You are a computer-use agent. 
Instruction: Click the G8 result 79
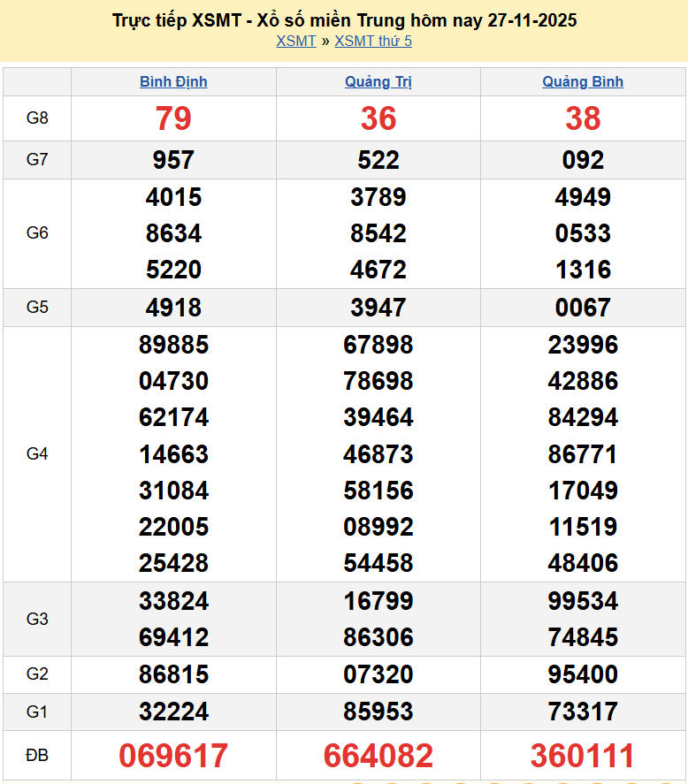173,118
